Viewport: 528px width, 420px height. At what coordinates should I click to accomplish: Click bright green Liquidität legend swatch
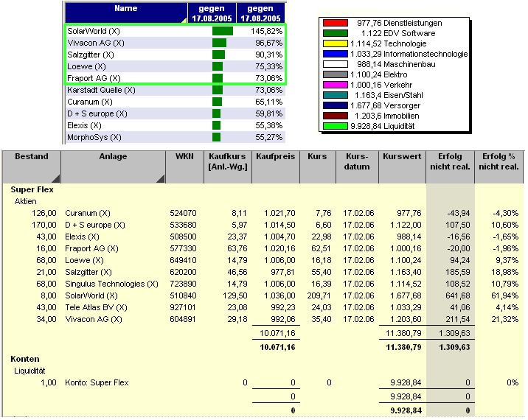(x=336, y=126)
